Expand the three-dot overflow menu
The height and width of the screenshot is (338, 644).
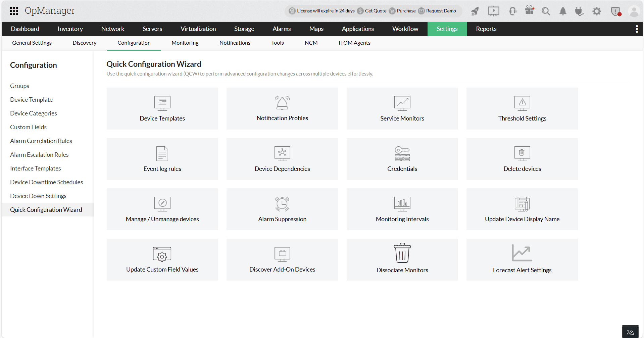[x=637, y=29]
